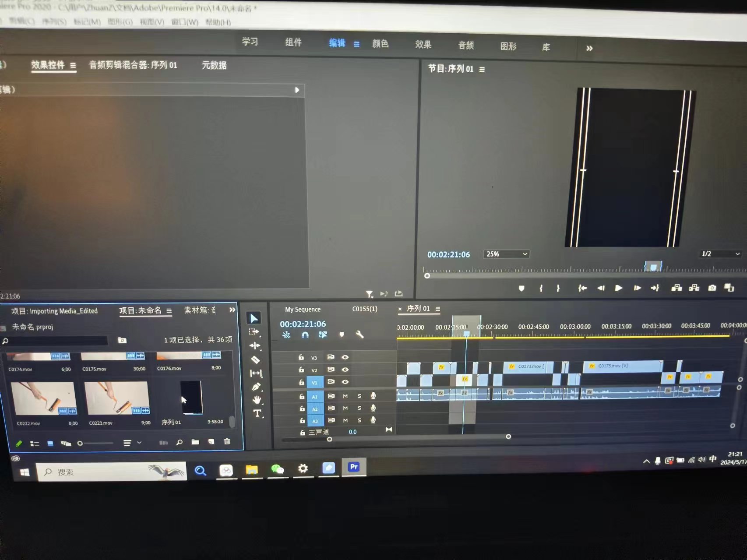Viewport: 747px width, 560px height.
Task: Switch to the 颜色 workspace tab
Action: click(x=380, y=44)
